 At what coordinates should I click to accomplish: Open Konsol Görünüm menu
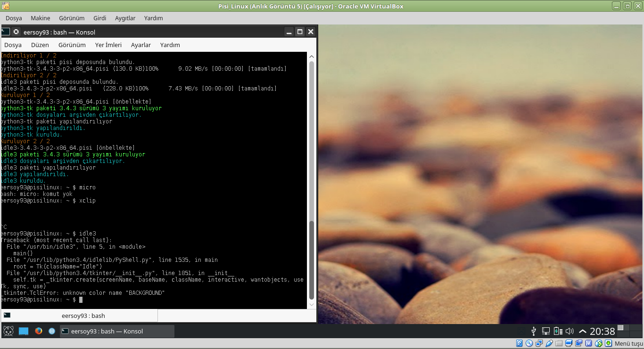pyautogui.click(x=72, y=45)
